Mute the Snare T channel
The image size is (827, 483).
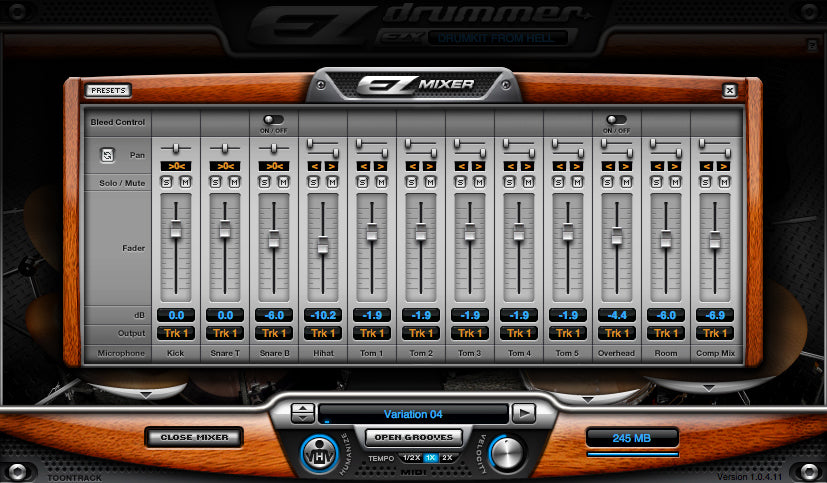(231, 181)
